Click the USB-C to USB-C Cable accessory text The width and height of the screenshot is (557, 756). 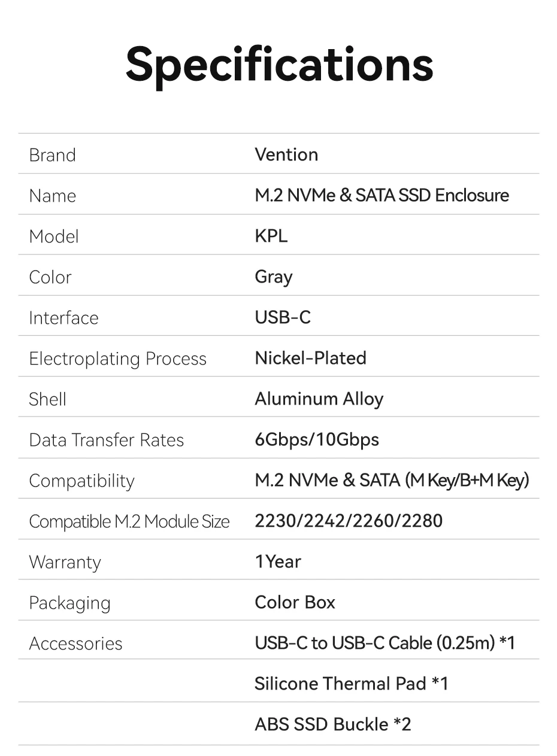click(385, 643)
